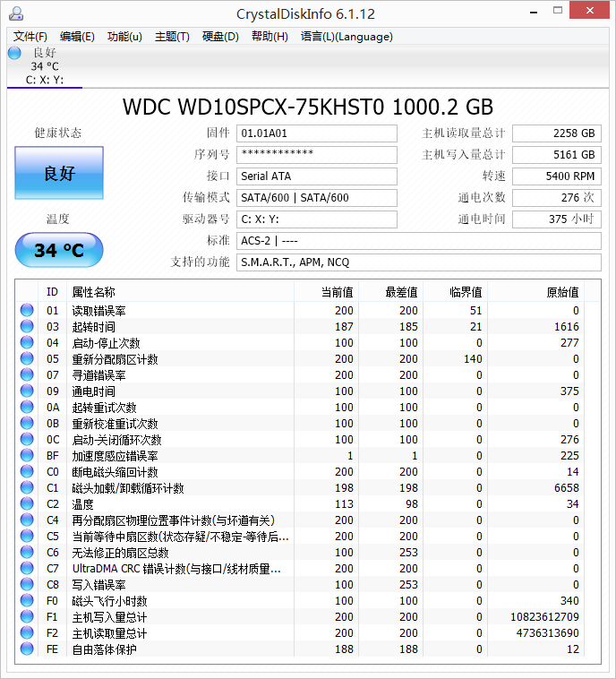This screenshot has height=679, width=616.
Task: Open the 语言(L)(Language) menu
Action: pos(346,37)
